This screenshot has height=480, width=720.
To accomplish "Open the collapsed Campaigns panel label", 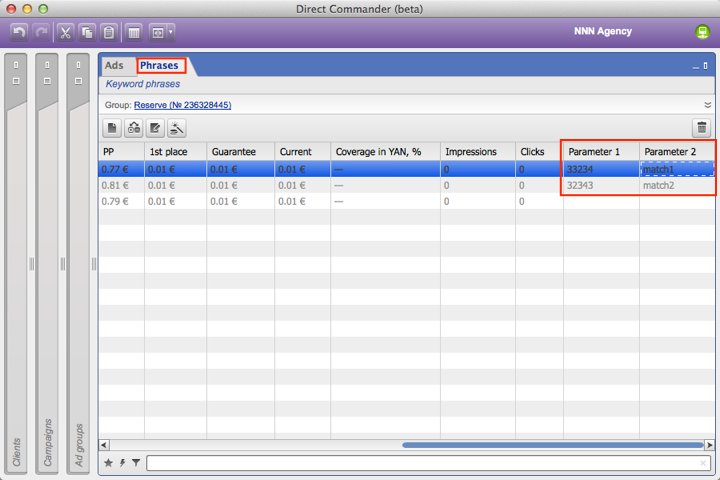I will click(x=48, y=442).
